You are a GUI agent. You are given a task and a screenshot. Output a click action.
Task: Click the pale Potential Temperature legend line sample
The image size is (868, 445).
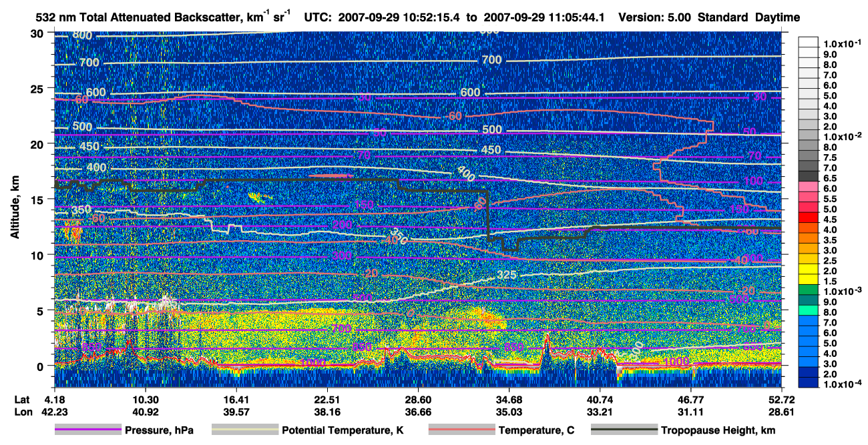click(245, 430)
